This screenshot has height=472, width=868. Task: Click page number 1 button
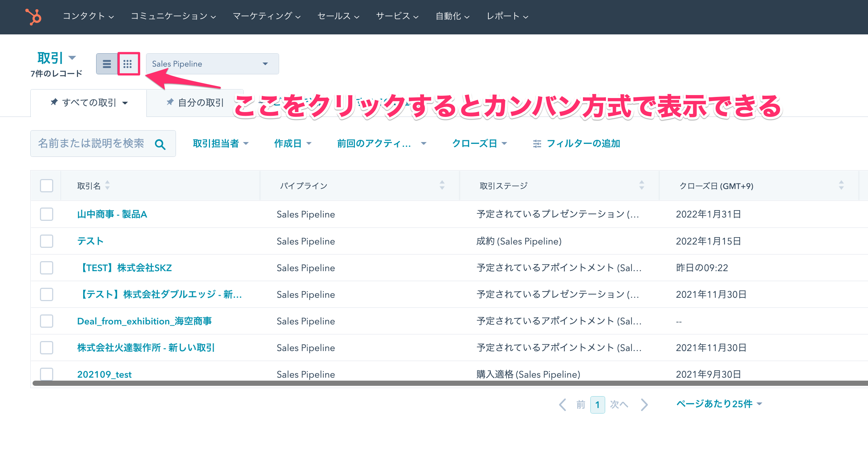point(597,405)
